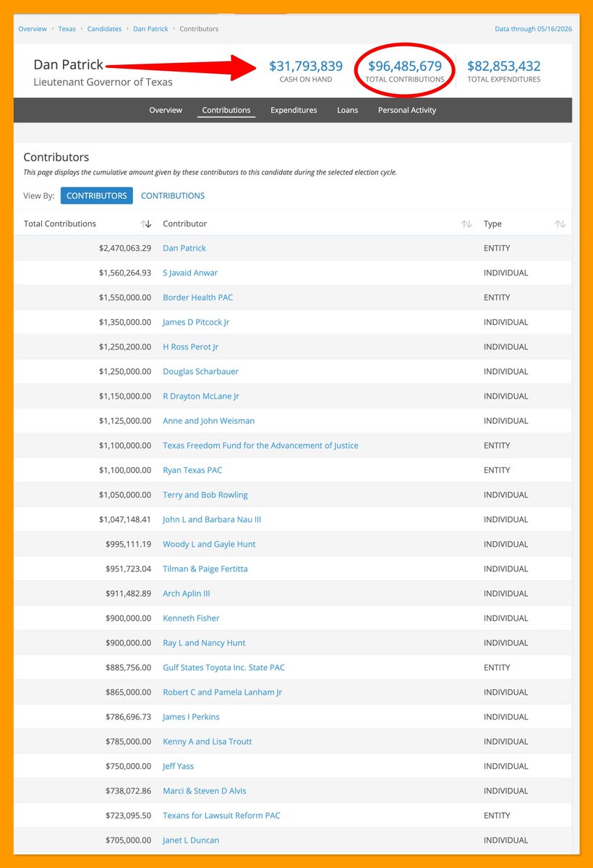Switch to the Overview tab
The width and height of the screenshot is (593, 868).
166,110
